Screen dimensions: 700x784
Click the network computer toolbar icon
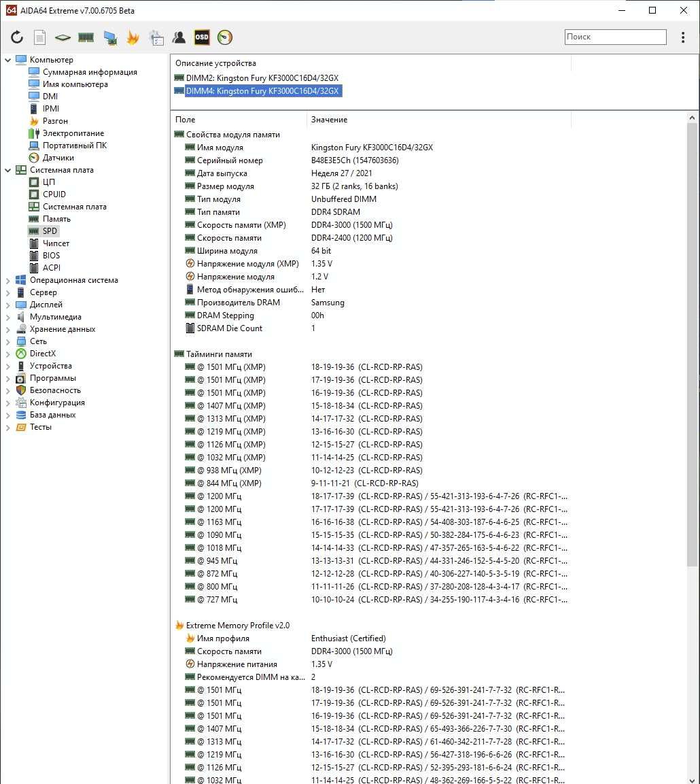click(110, 37)
